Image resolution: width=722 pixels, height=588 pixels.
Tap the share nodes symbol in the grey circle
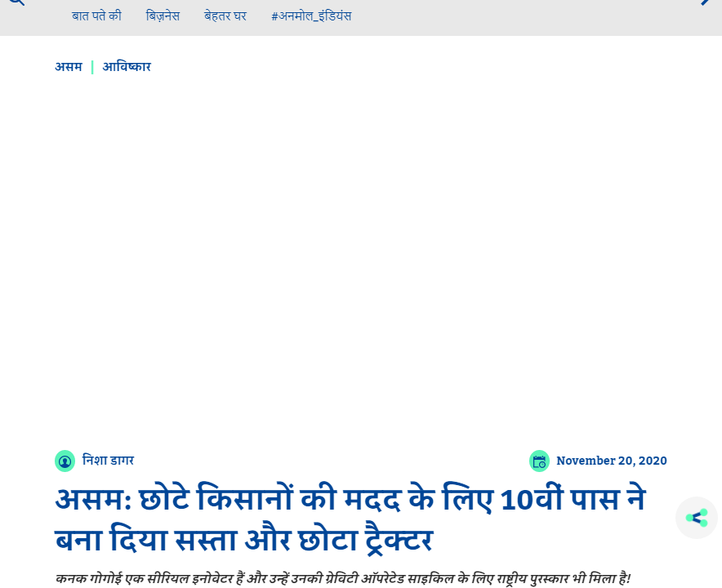[x=696, y=518]
